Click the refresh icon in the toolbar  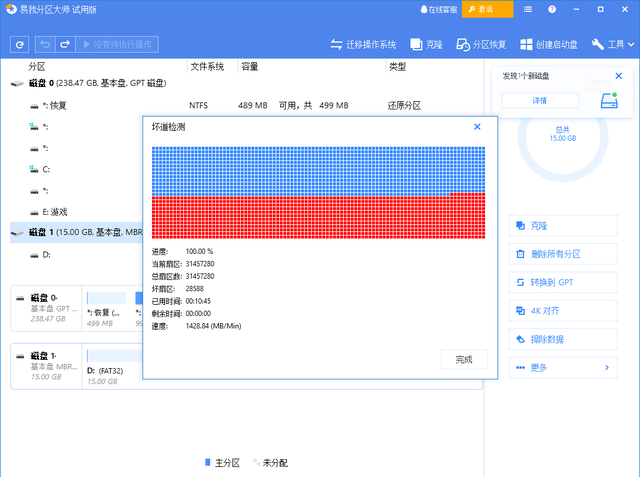(19, 45)
